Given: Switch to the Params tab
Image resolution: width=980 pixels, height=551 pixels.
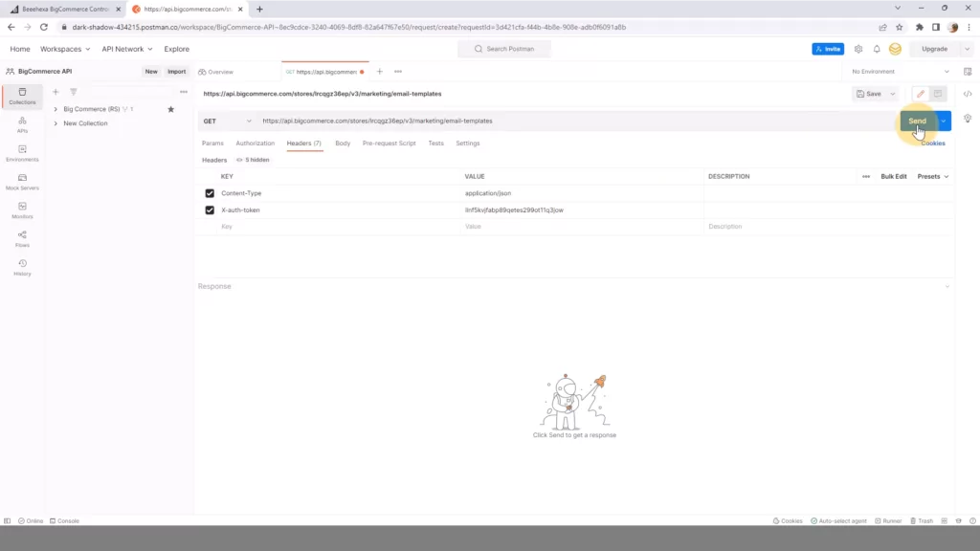Looking at the screenshot, I should pyautogui.click(x=212, y=143).
